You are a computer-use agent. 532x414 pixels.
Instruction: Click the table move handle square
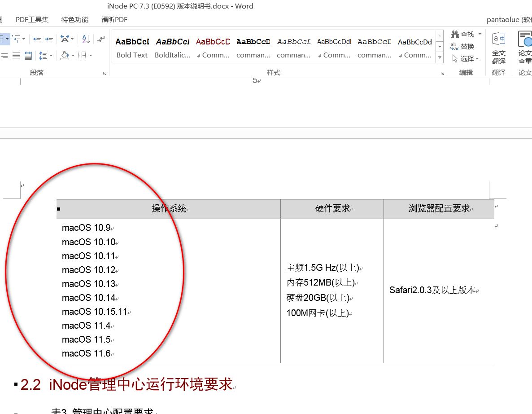[59, 209]
